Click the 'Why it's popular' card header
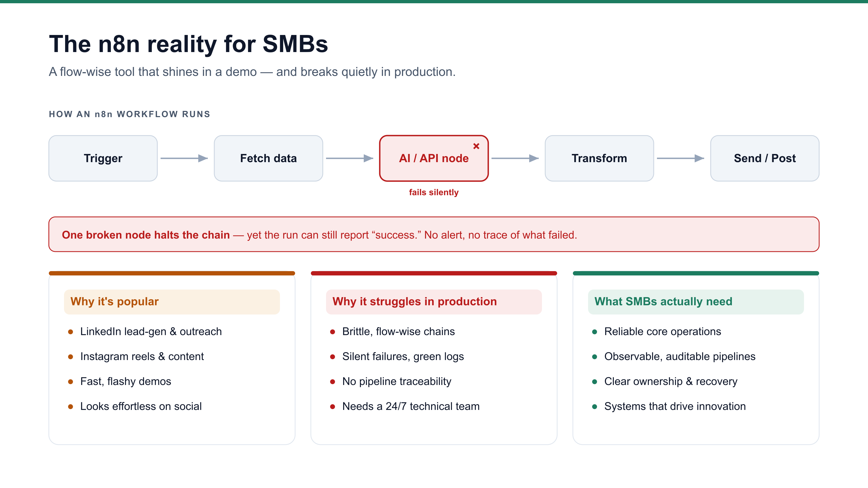868x488 pixels. click(x=172, y=302)
